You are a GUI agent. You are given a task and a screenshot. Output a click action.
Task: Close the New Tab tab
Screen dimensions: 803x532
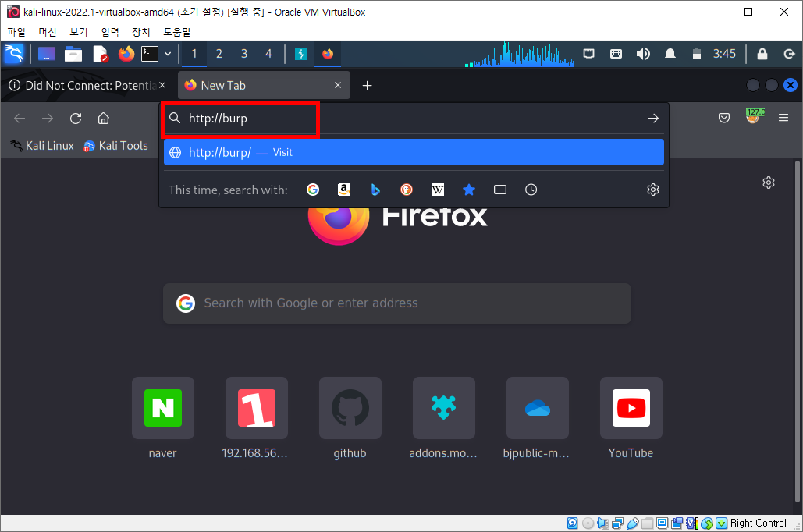tap(338, 85)
